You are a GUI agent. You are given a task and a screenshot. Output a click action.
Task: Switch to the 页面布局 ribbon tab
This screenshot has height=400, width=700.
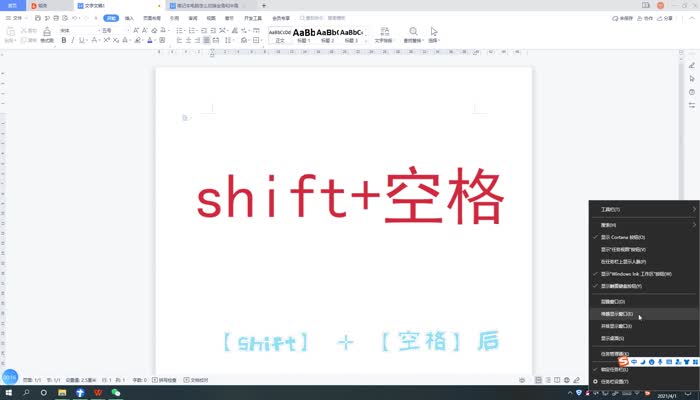[152, 18]
